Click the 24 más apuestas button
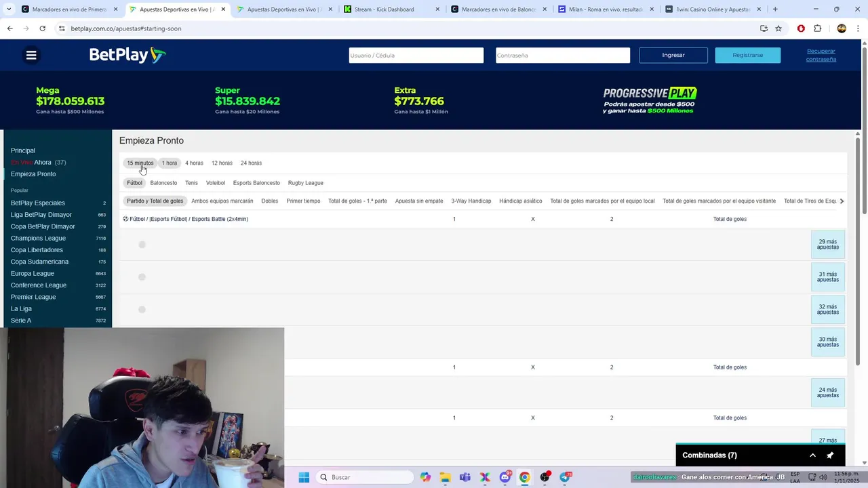This screenshot has width=868, height=488. pyautogui.click(x=828, y=393)
